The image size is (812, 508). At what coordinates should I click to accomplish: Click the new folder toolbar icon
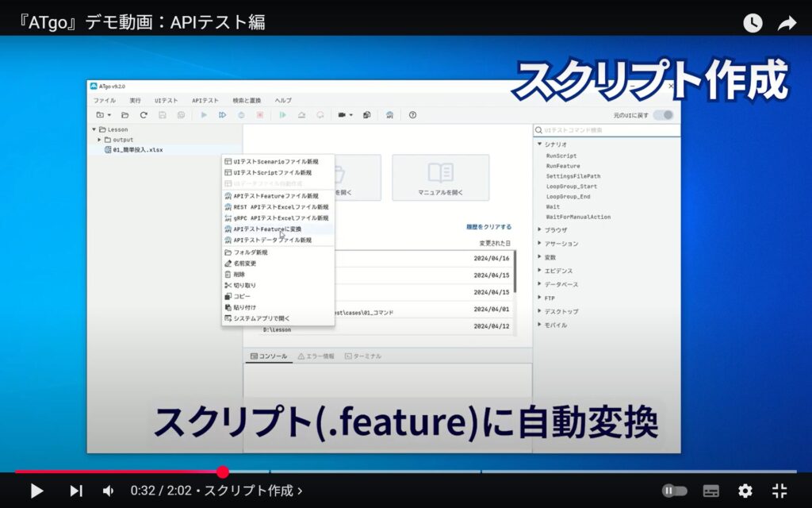click(101, 115)
